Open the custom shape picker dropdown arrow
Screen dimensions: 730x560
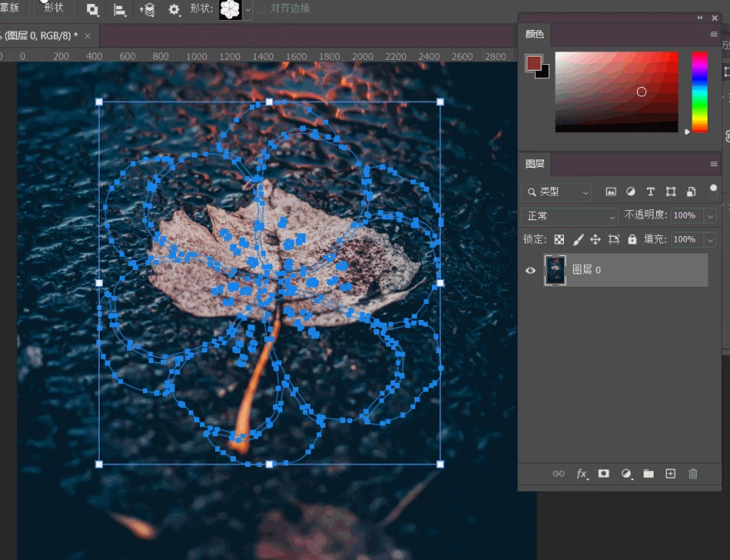click(248, 10)
